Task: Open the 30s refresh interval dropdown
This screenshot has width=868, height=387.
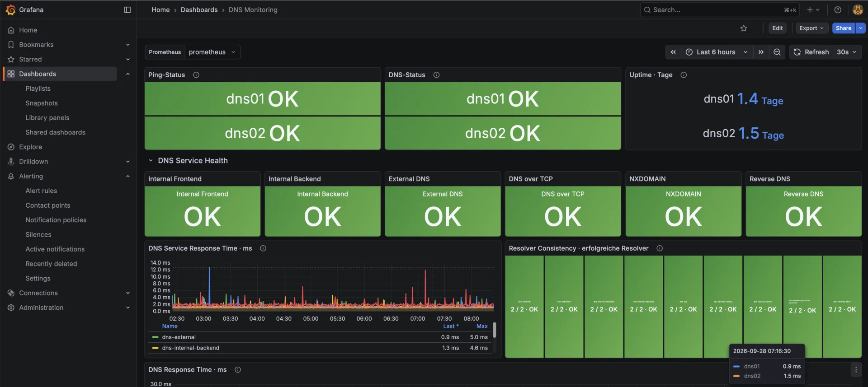Action: 847,52
